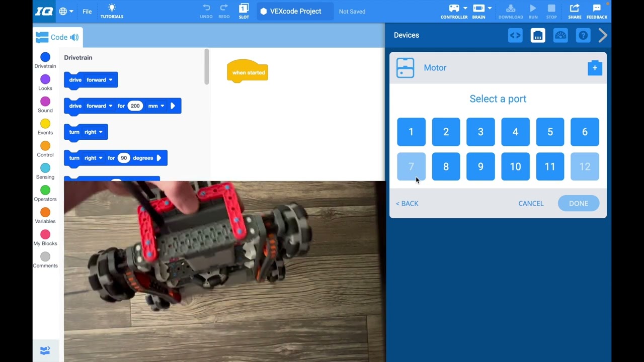Select the Drivetrain category swatch

(45, 57)
